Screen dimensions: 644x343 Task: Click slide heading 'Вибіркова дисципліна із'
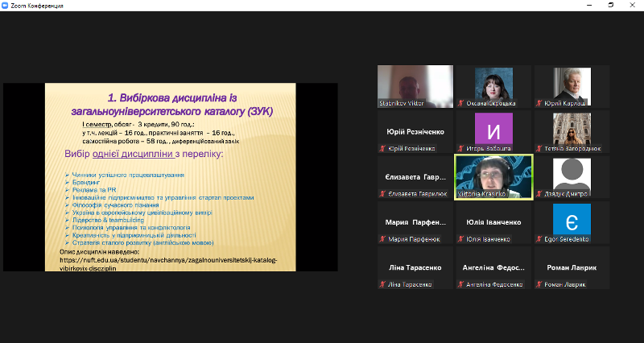coord(172,97)
